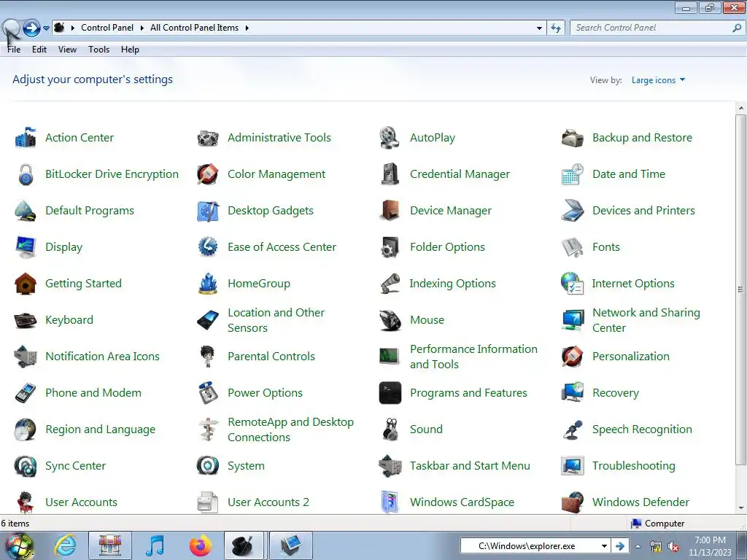Open the View menu
This screenshot has width=747, height=560.
tap(67, 50)
